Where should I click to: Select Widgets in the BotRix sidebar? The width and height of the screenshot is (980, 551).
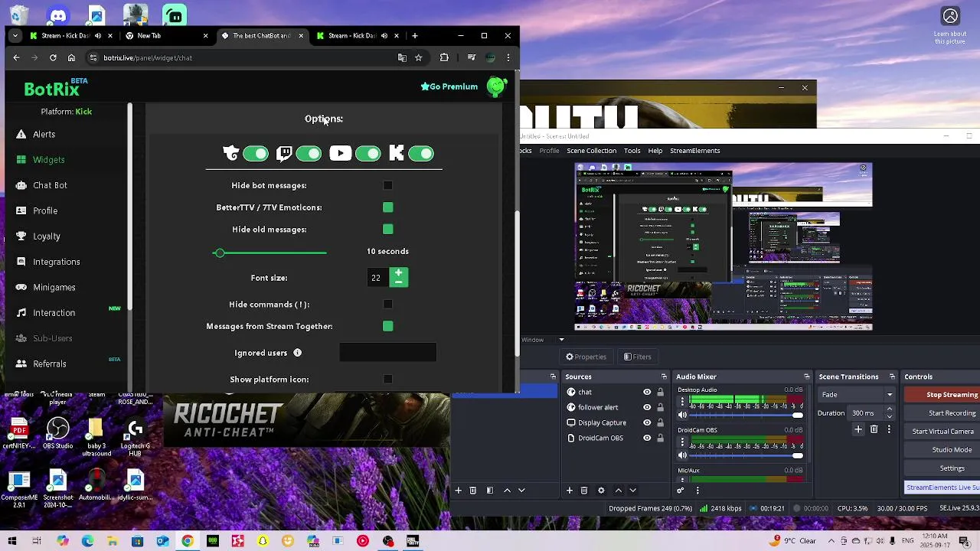tap(48, 160)
